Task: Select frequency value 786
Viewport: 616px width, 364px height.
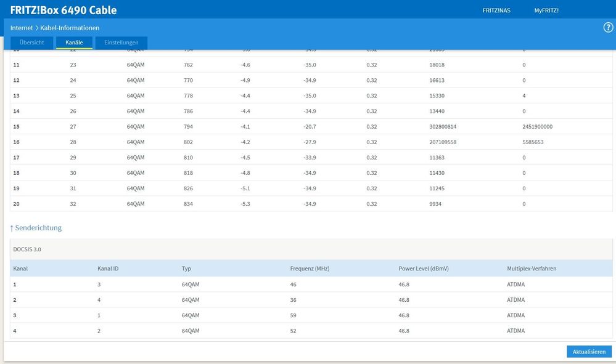Action: (188, 111)
